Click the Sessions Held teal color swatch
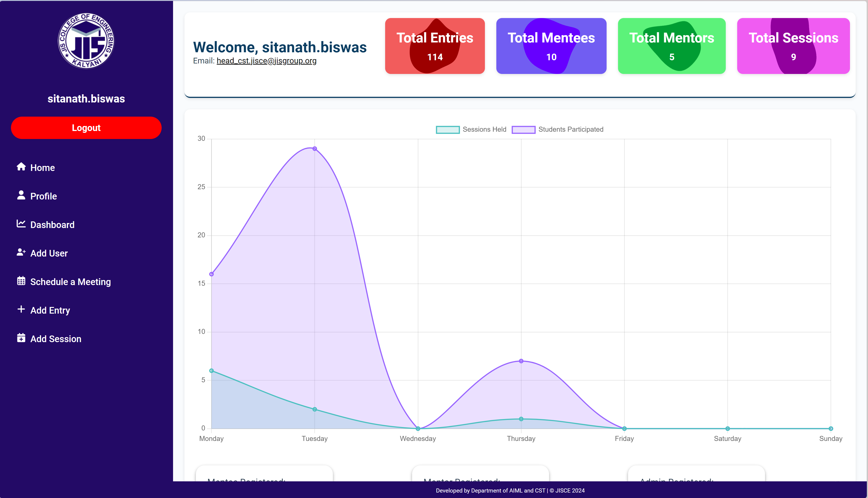The height and width of the screenshot is (498, 868). pyautogui.click(x=447, y=130)
